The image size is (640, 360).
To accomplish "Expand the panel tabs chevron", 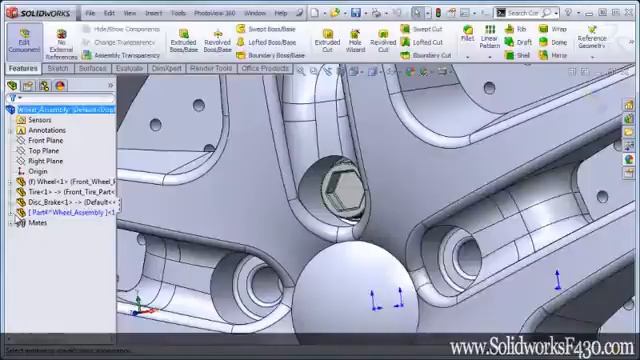I will pyautogui.click(x=110, y=85).
